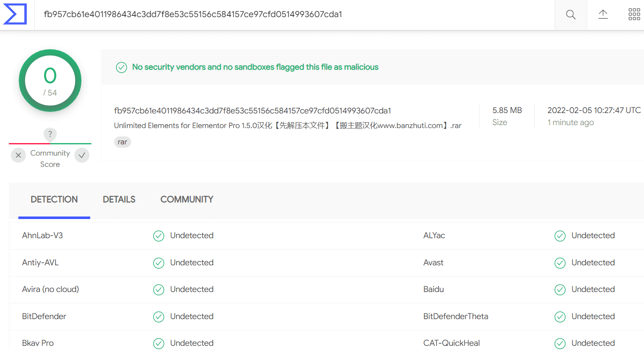
Task: Select the 2022-02-05 10:27:47 UTC timestamp
Action: 594,111
